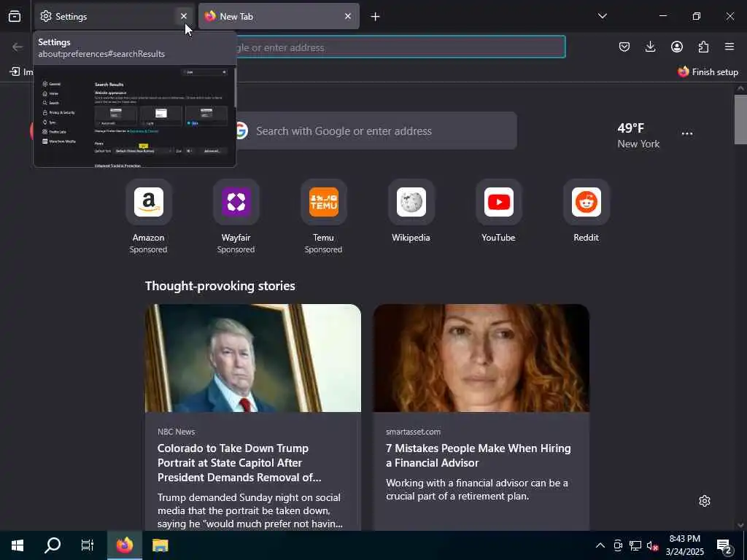Open the weather options three-dot menu

687,134
